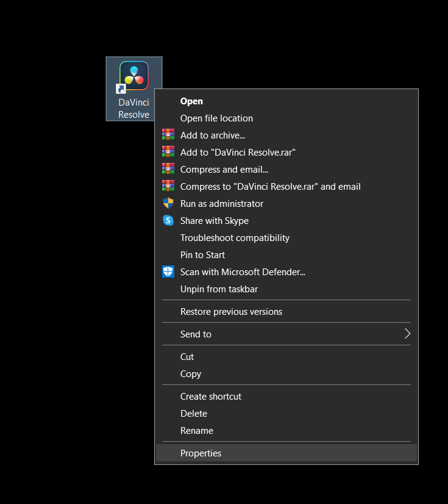
Task: Click WinRAR icon beside Compress to "DaVinci Resolve.rar" and email
Action: tap(168, 185)
